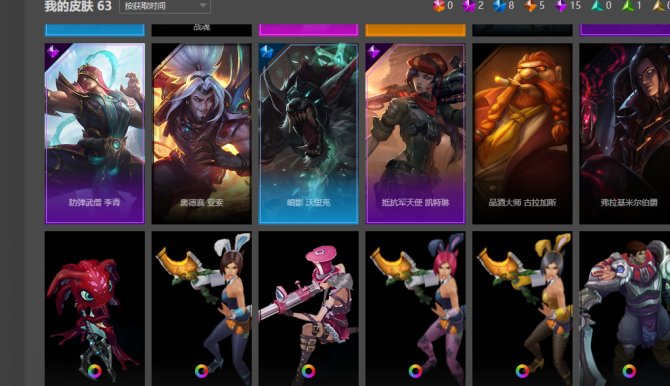Click the orange gem counter showing 5

535,6
